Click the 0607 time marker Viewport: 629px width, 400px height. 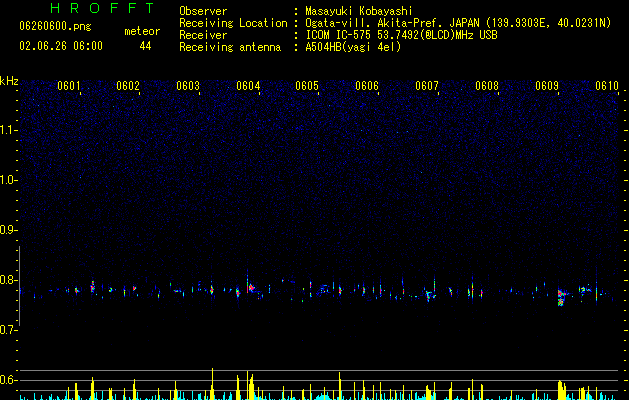tap(427, 86)
